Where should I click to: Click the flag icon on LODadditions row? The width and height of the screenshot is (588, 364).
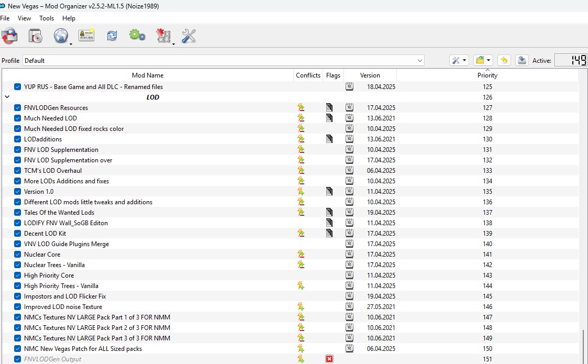(329, 139)
